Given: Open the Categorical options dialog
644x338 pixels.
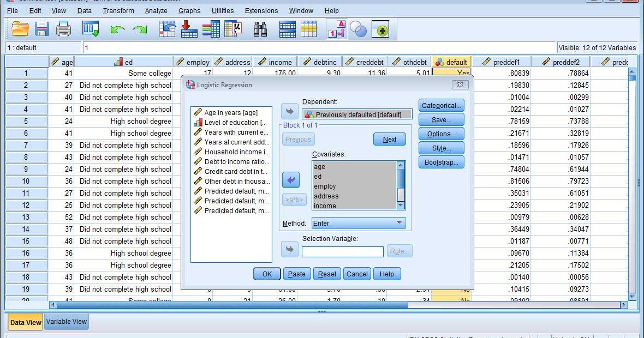Looking at the screenshot, I should point(441,105).
